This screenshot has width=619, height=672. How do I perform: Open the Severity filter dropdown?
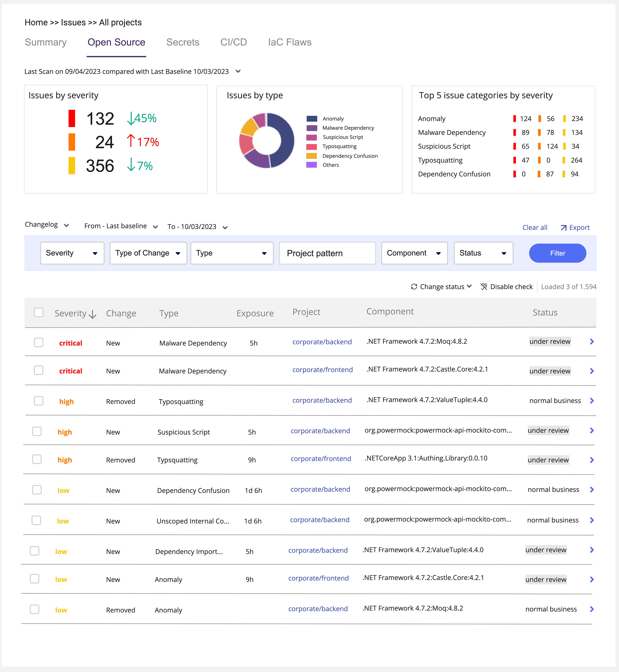[x=72, y=253]
